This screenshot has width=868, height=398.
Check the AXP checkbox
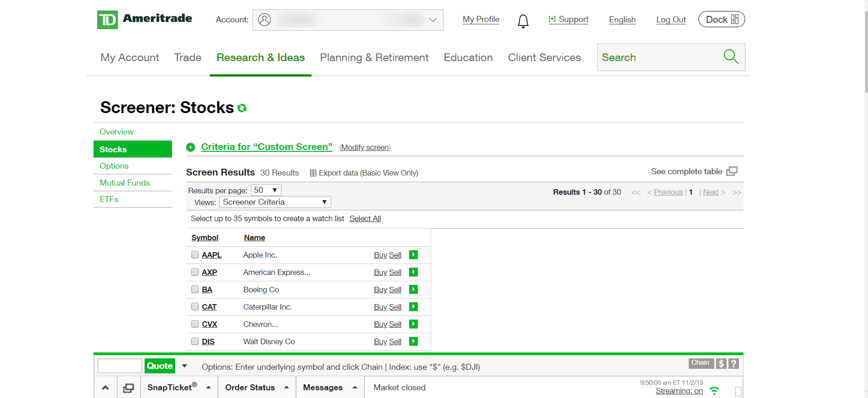(195, 272)
